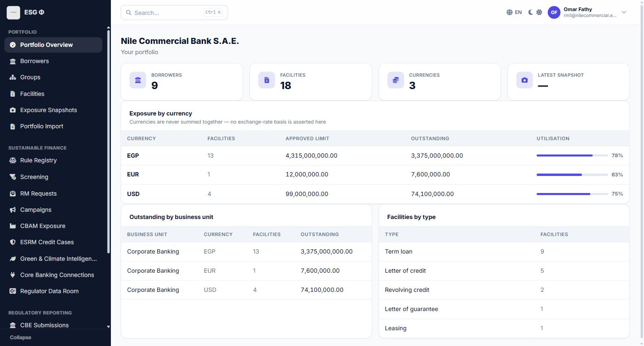Open Borrowers menu item

point(53,61)
